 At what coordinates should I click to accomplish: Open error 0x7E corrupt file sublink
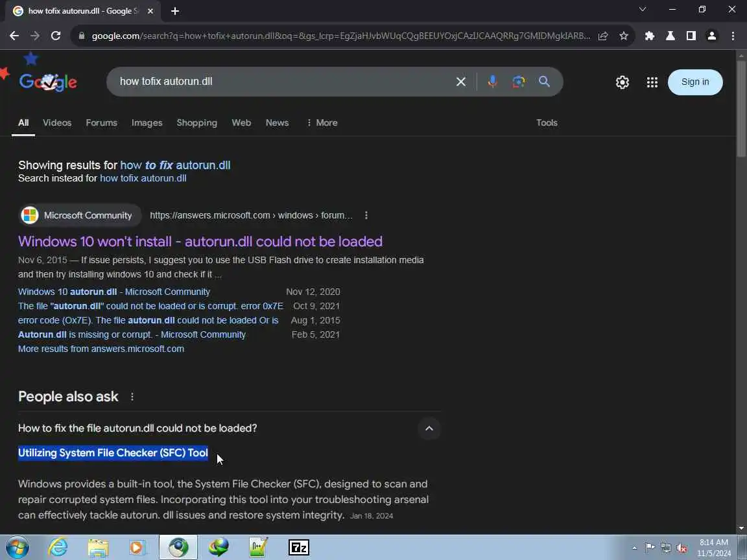pos(150,306)
